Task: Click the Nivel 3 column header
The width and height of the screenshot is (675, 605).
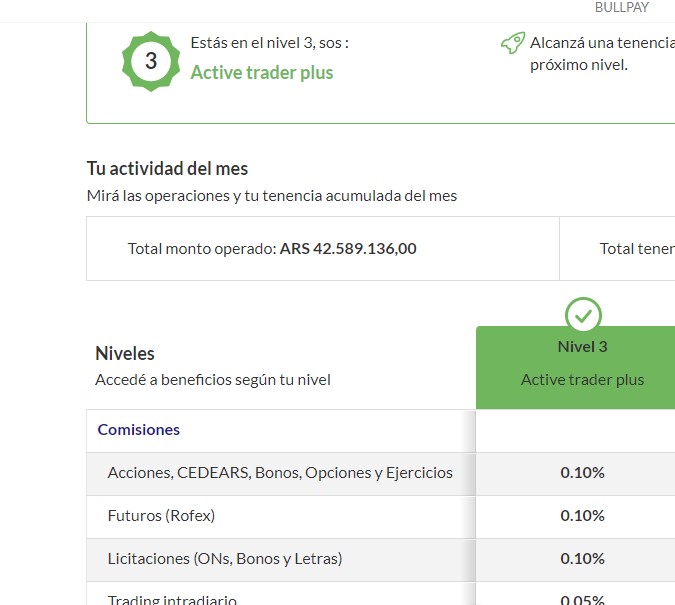Action: 582,347
